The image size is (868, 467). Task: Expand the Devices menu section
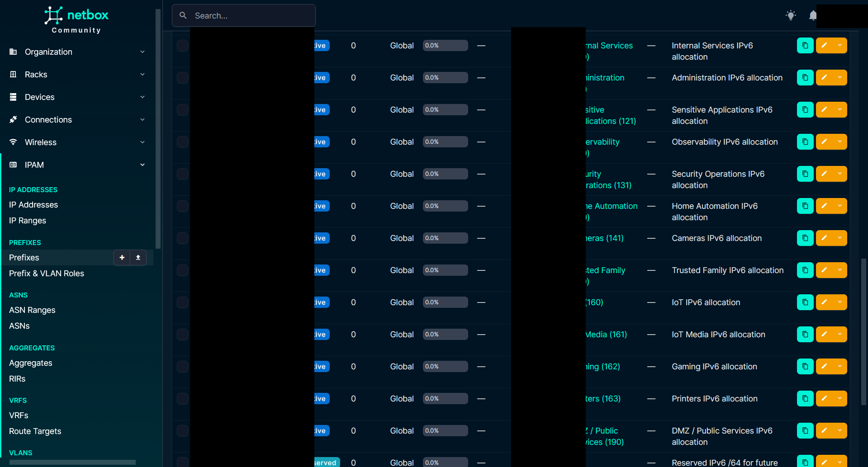pos(77,97)
